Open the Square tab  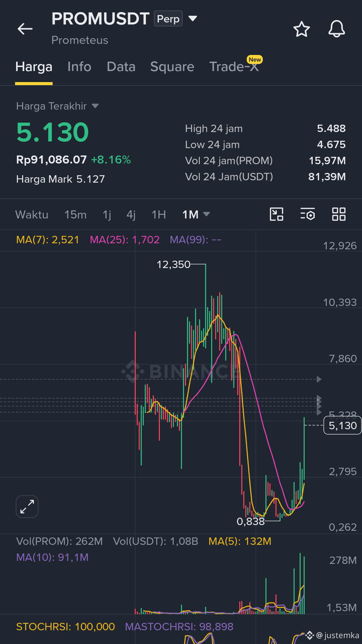tap(172, 67)
